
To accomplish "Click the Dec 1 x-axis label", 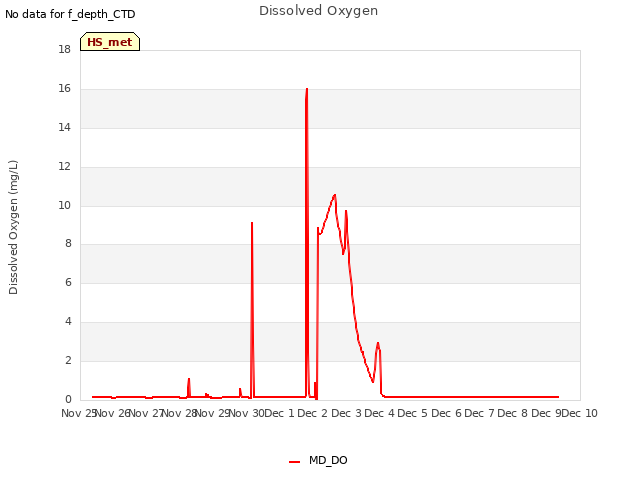I will click(x=279, y=413).
